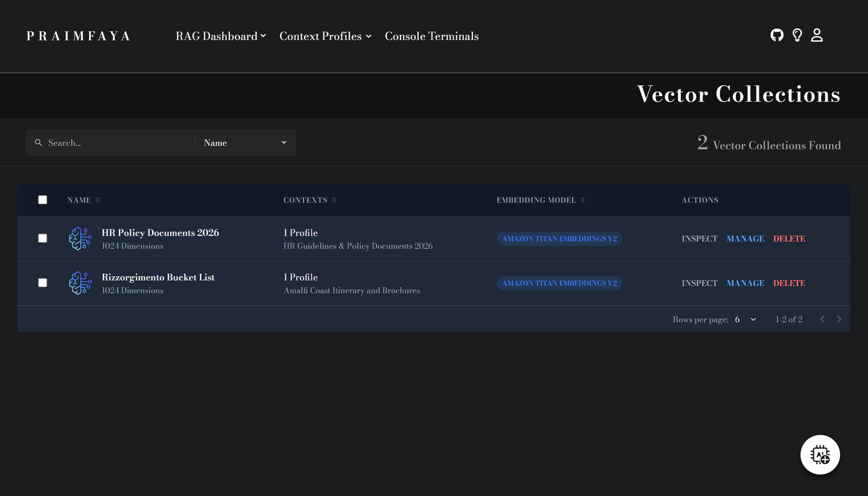Image resolution: width=868 pixels, height=496 pixels.
Task: Manage the Rizzorgimento Bucket List collection
Action: (745, 283)
